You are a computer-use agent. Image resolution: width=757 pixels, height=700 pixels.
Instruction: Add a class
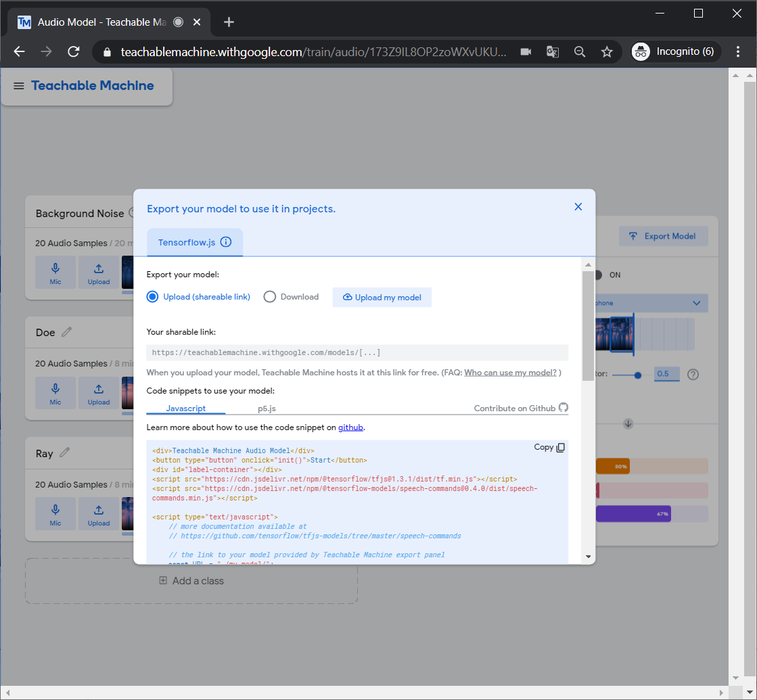click(191, 581)
